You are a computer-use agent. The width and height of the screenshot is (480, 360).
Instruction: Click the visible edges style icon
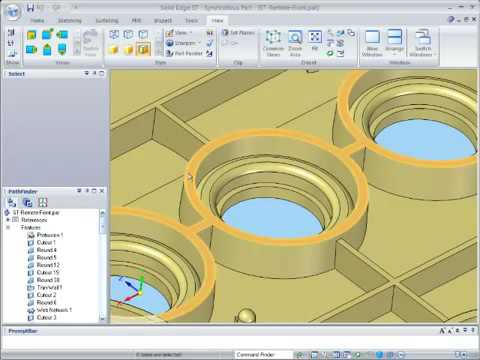[143, 34]
